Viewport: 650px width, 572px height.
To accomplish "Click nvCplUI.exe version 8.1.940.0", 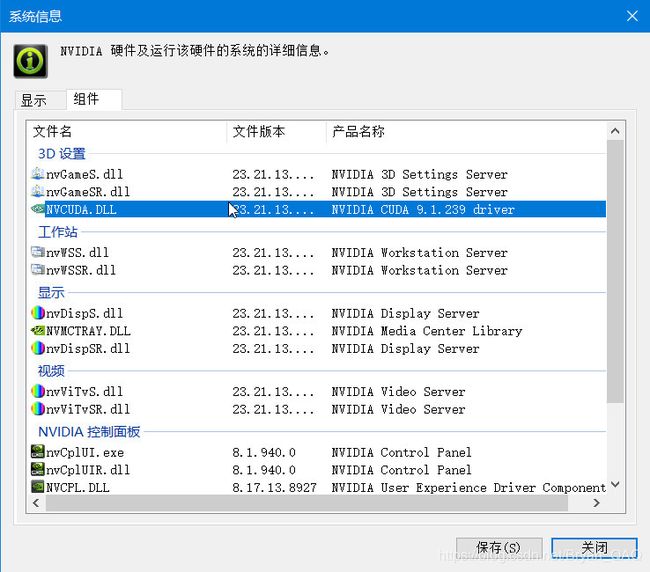I will [264, 452].
